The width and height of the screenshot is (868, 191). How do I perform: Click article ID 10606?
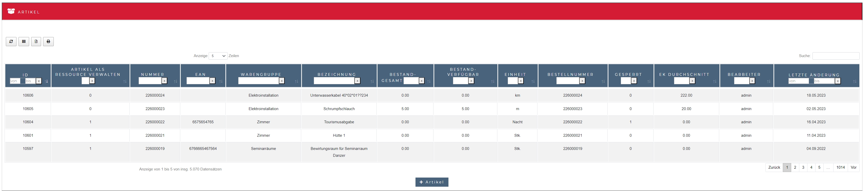28,95
